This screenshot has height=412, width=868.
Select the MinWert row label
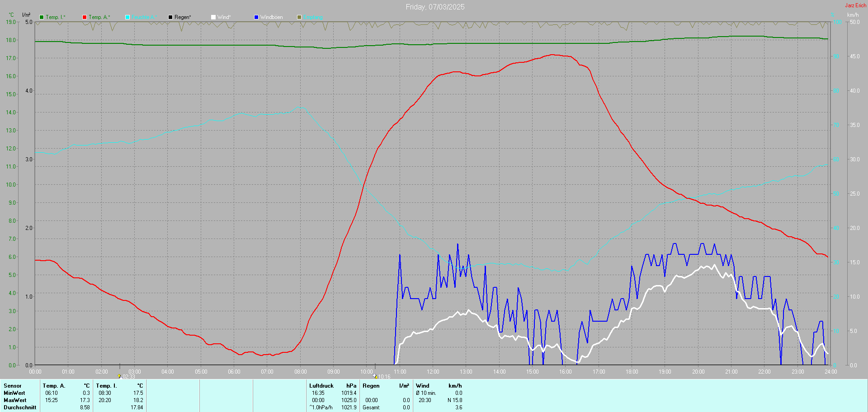(14, 393)
